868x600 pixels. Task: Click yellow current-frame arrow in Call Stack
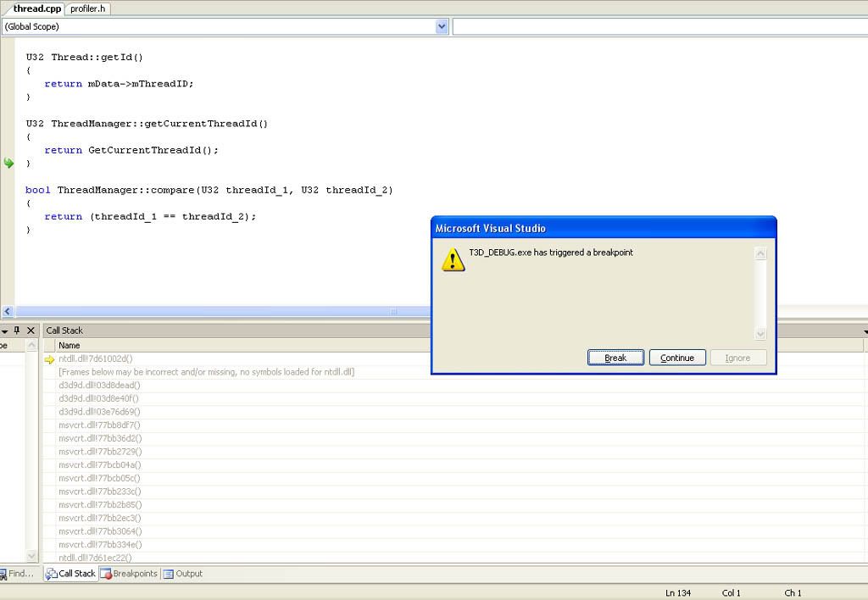point(49,358)
